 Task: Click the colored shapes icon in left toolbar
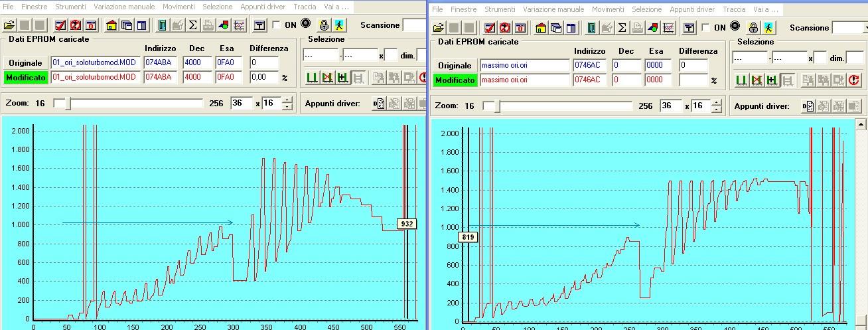click(224, 25)
